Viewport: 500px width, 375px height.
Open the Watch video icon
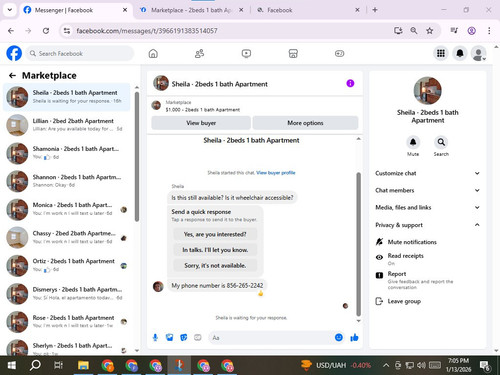(246, 53)
